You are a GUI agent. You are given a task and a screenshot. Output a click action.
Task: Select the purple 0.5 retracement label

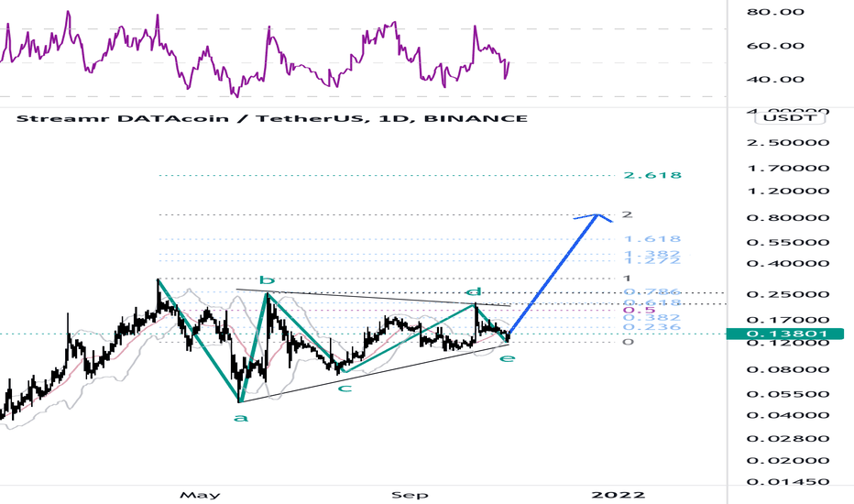(x=639, y=310)
